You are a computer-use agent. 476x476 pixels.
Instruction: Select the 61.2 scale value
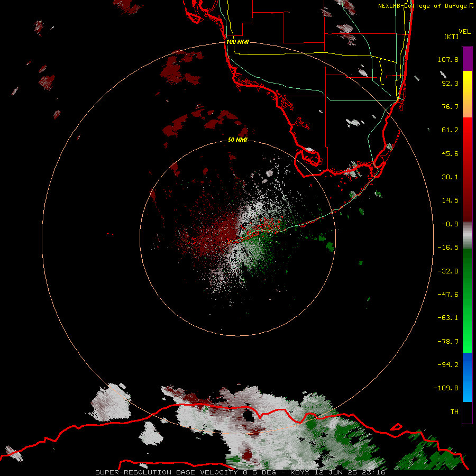(x=450, y=130)
